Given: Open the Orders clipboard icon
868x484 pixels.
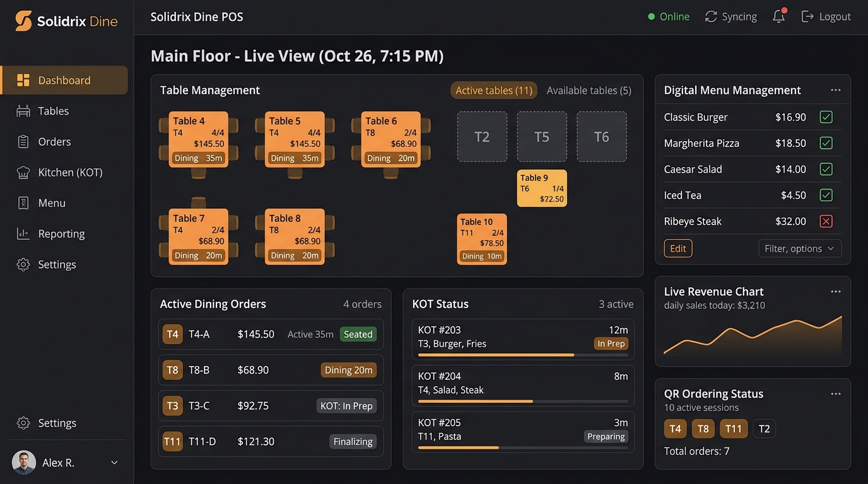Looking at the screenshot, I should click(x=23, y=142).
